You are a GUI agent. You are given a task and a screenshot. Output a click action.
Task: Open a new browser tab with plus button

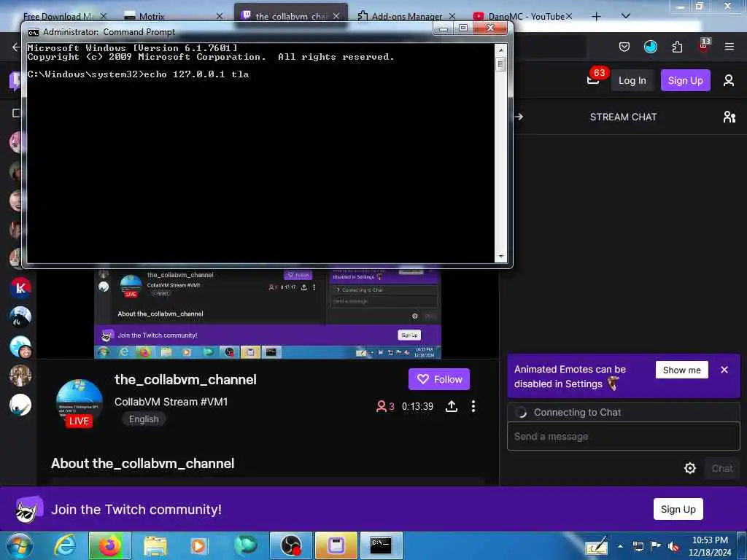[596, 16]
